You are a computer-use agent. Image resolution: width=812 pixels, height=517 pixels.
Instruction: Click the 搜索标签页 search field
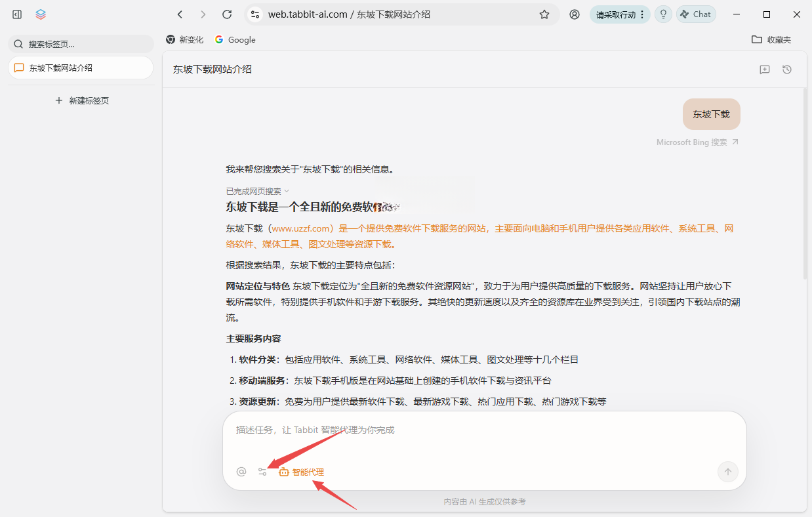click(x=81, y=44)
